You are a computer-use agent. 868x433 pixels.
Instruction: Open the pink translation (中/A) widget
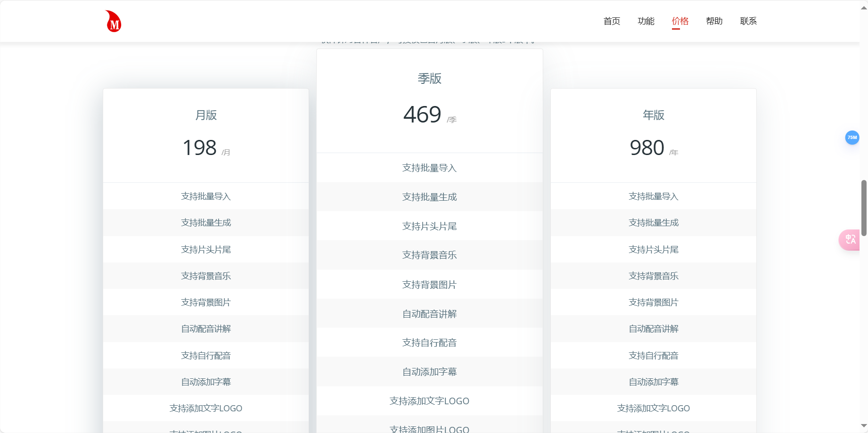tap(850, 240)
